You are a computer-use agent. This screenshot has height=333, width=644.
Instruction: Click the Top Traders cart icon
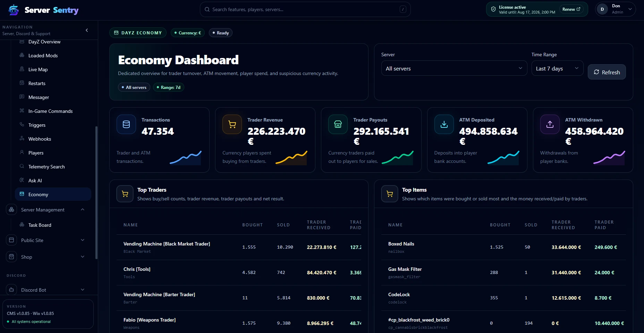125,194
